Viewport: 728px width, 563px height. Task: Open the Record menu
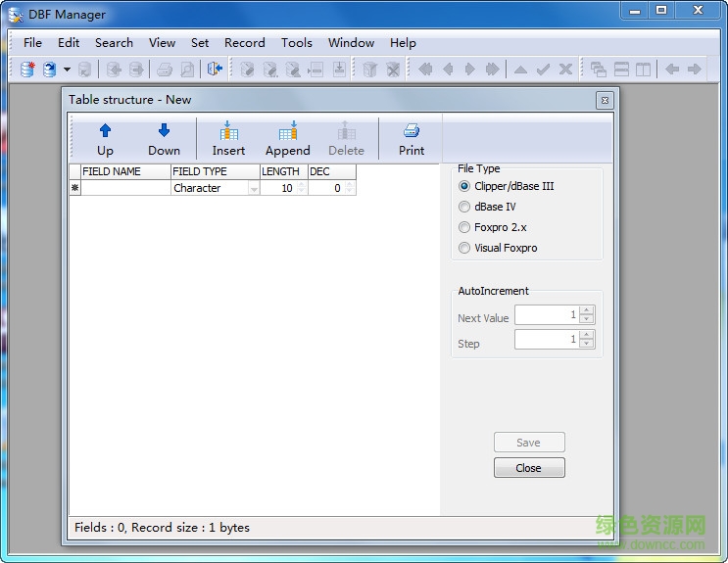coord(245,43)
